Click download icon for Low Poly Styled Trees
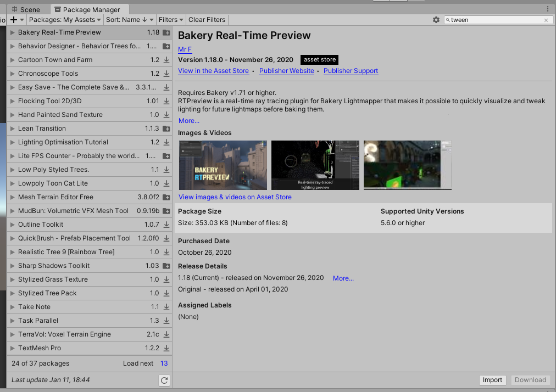Screen dimensions: 556x392 tap(166, 170)
